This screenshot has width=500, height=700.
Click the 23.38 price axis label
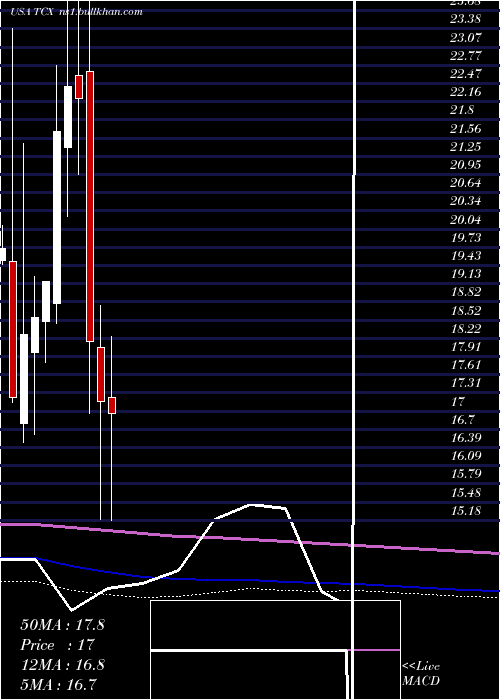466,19
